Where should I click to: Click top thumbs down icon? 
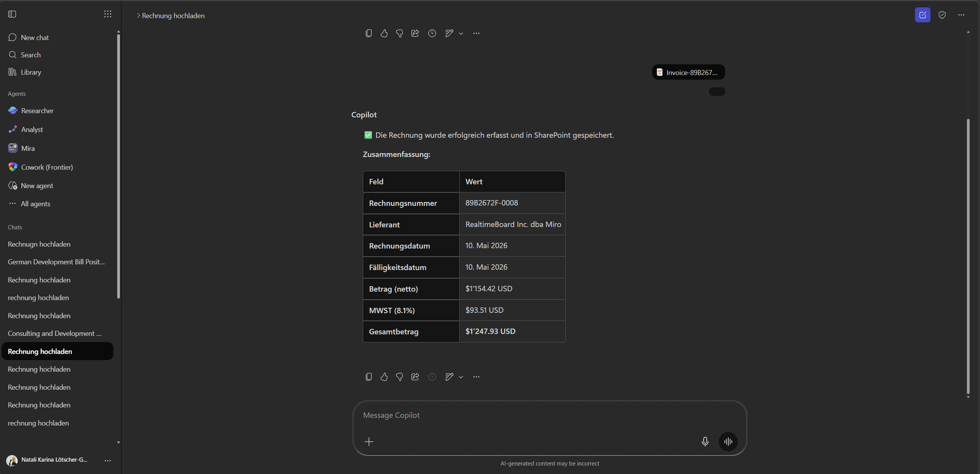coord(399,33)
